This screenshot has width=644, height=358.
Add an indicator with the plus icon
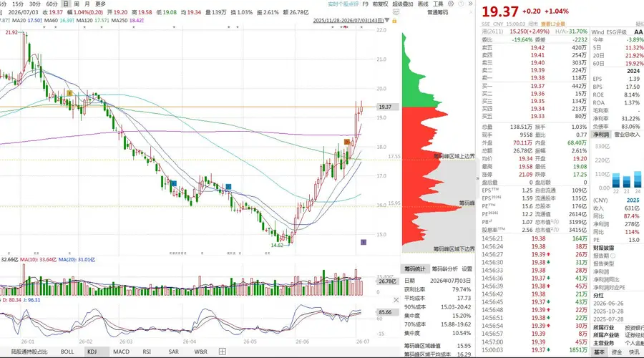(x=223, y=352)
